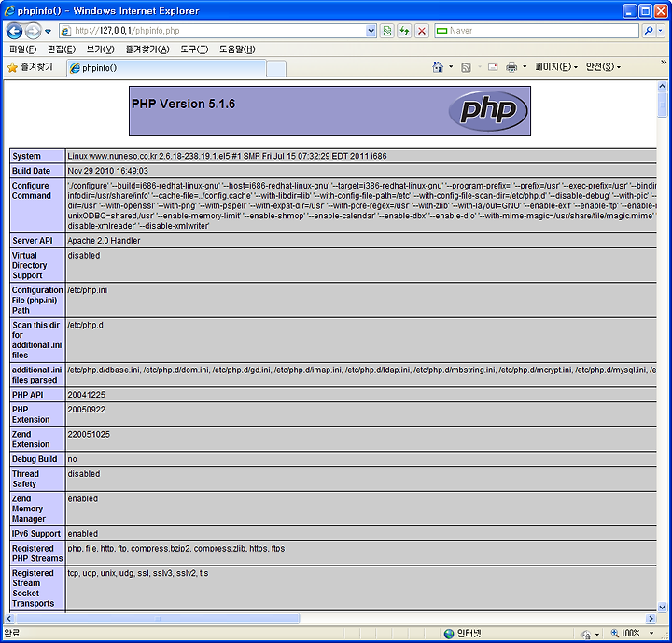Open the 페이지(P) dropdown menu

click(x=556, y=67)
